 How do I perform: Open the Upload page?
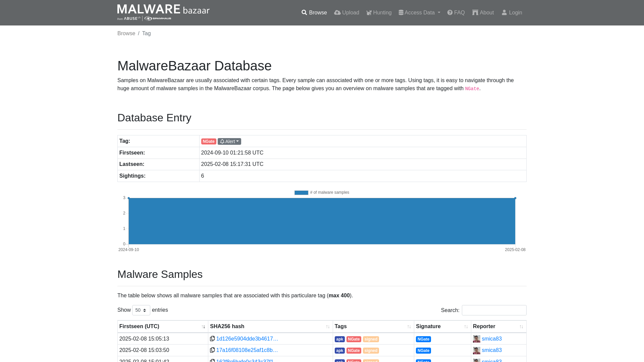coord(346,13)
